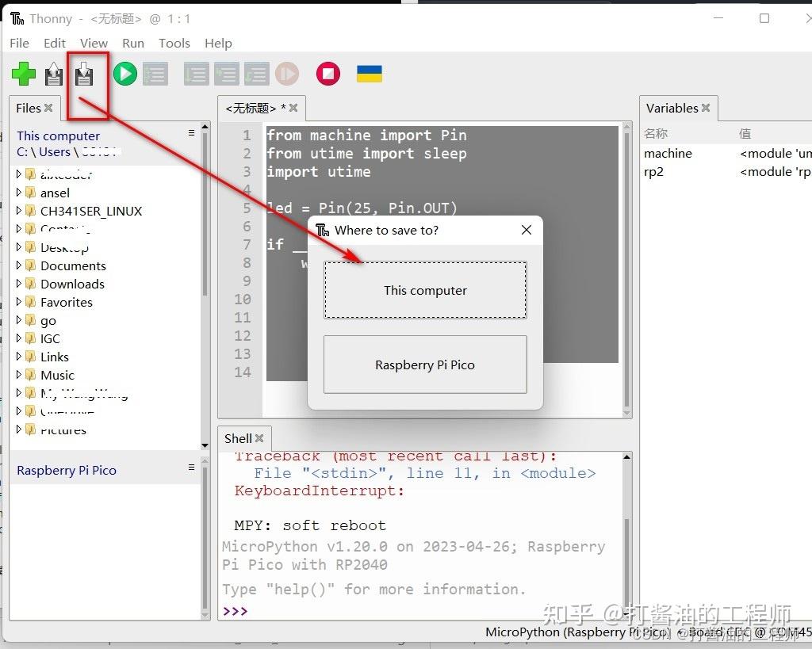Expand the CH341SER_LINUX folder
This screenshot has height=649, width=812.
coord(19,210)
